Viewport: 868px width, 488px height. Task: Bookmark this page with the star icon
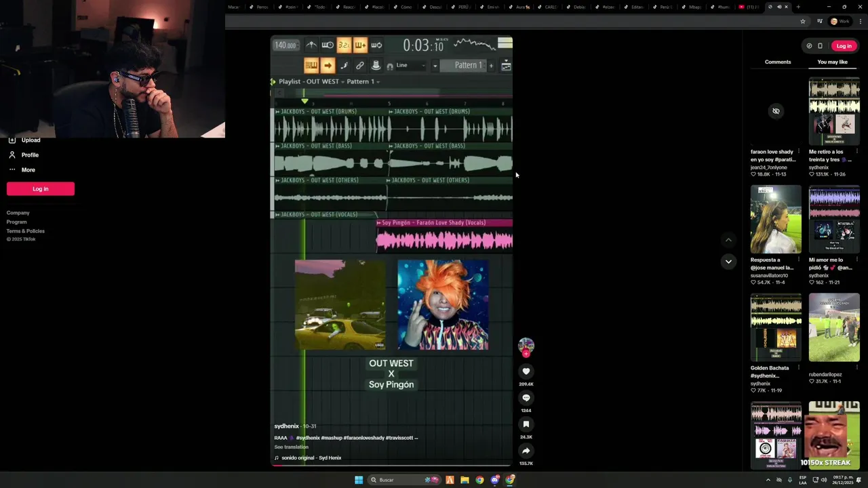803,22
